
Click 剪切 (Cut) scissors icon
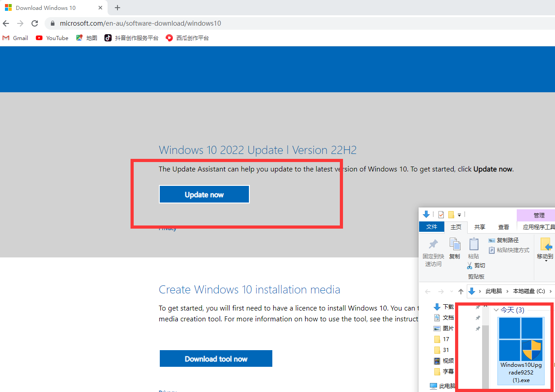(x=470, y=266)
